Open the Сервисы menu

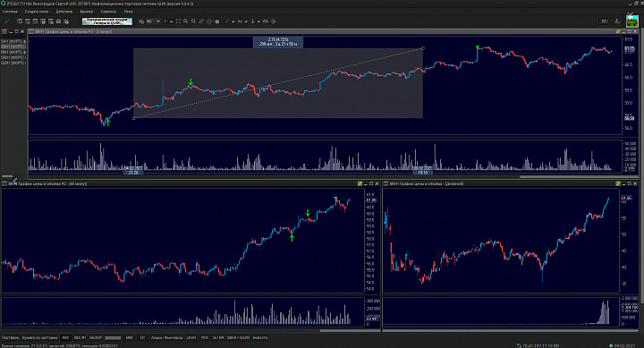(x=108, y=12)
